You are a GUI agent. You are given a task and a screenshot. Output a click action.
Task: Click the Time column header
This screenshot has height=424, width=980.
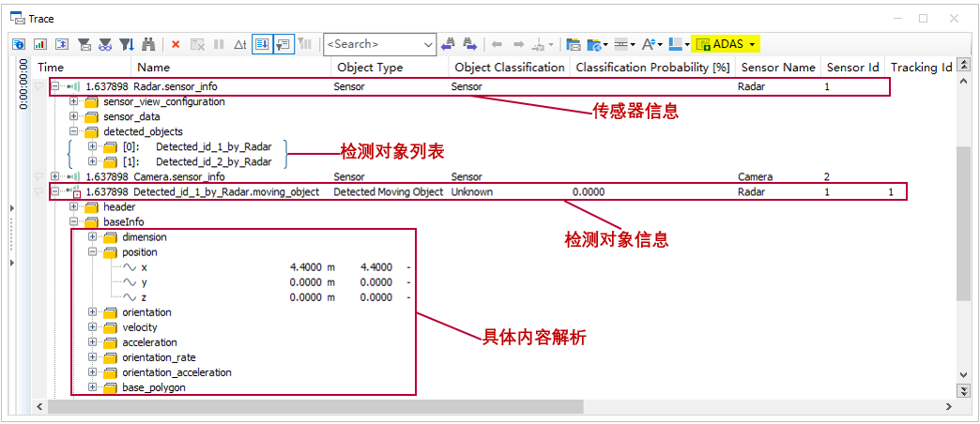point(82,68)
